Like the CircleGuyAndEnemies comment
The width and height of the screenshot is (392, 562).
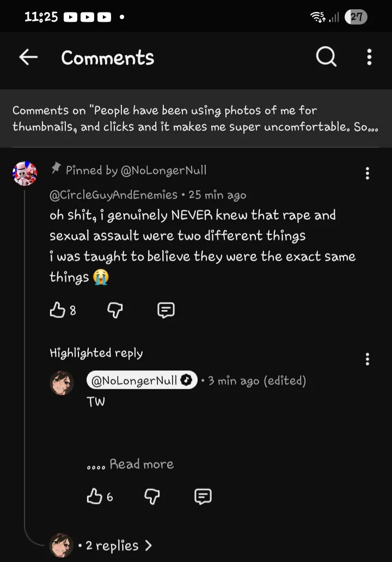coord(57,310)
